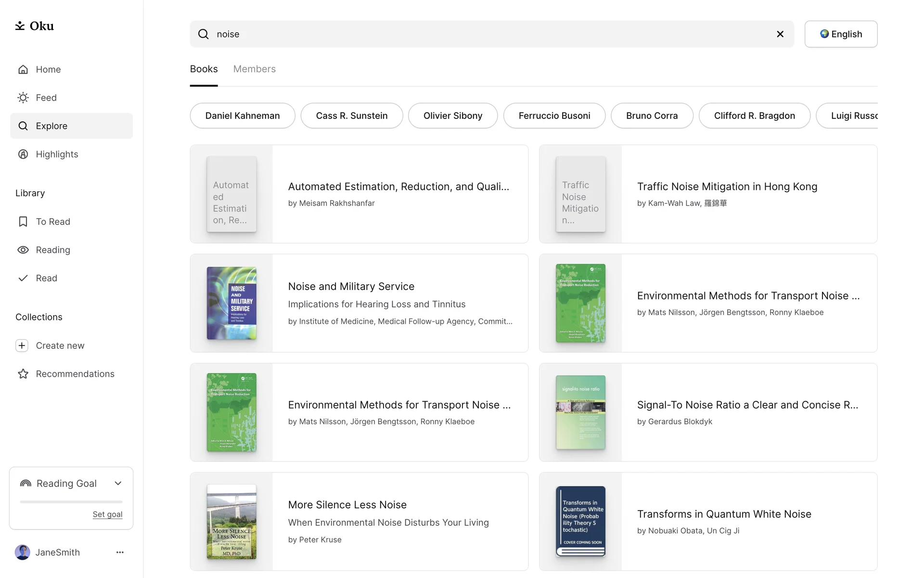Open JaneSmith's three-dots menu
Image resolution: width=924 pixels, height=578 pixels.
120,552
